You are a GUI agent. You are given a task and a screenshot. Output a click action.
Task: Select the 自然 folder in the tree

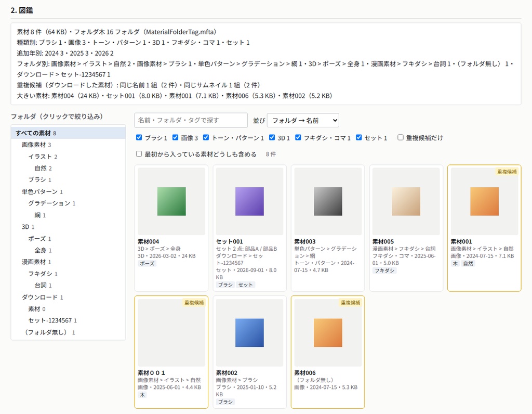[x=68, y=168]
